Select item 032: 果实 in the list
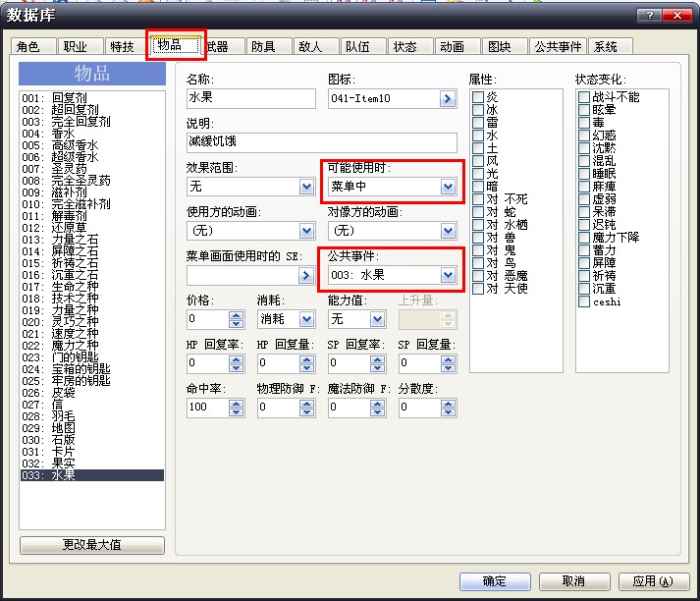This screenshot has height=601, width=700. coord(92,464)
